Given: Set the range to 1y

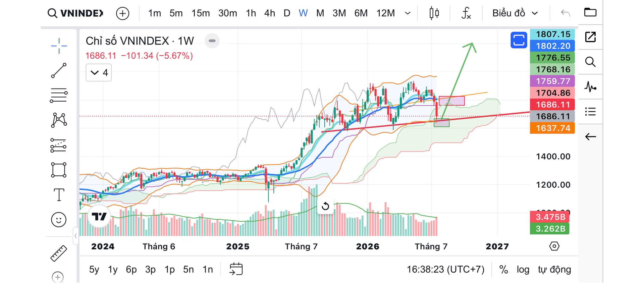Looking at the screenshot, I should [x=113, y=270].
